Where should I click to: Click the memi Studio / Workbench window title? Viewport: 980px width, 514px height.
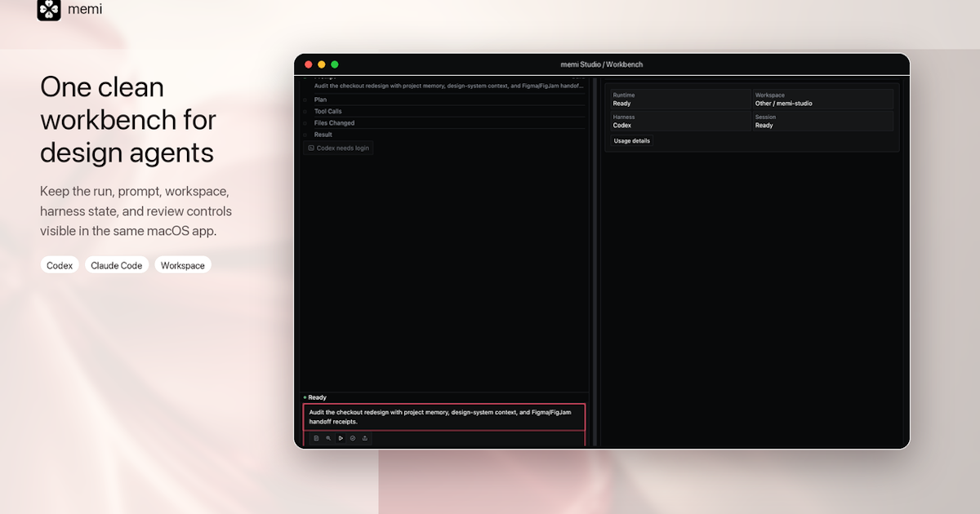click(602, 64)
